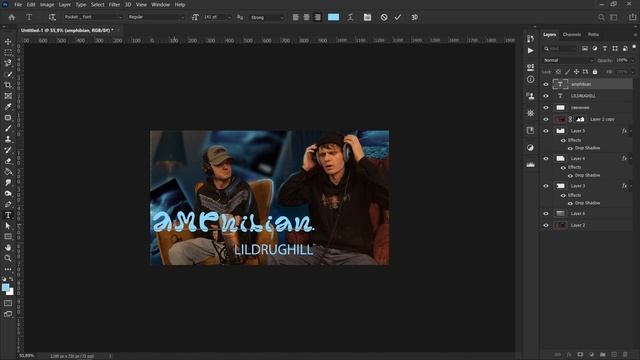
Task: Cancel current text edits
Action: click(384, 17)
